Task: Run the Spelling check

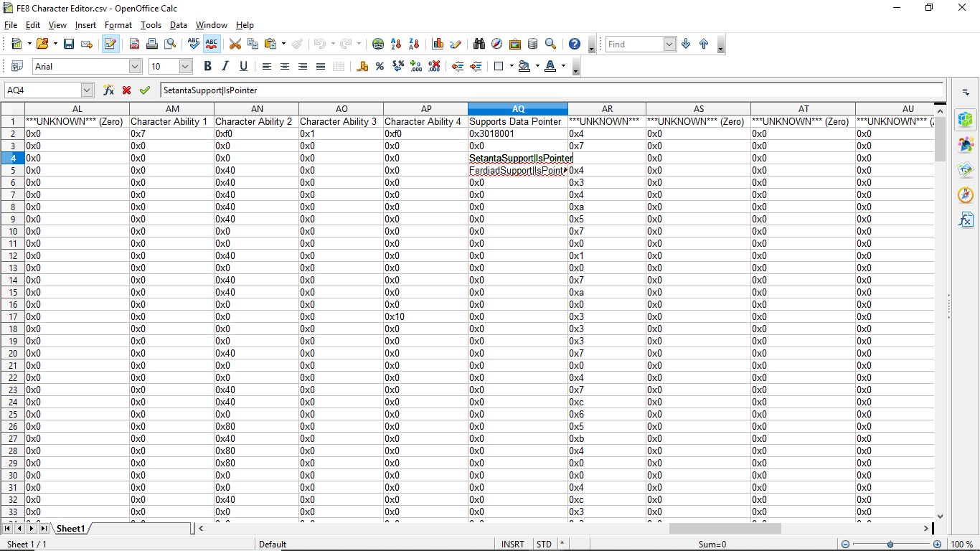Action: pyautogui.click(x=194, y=44)
